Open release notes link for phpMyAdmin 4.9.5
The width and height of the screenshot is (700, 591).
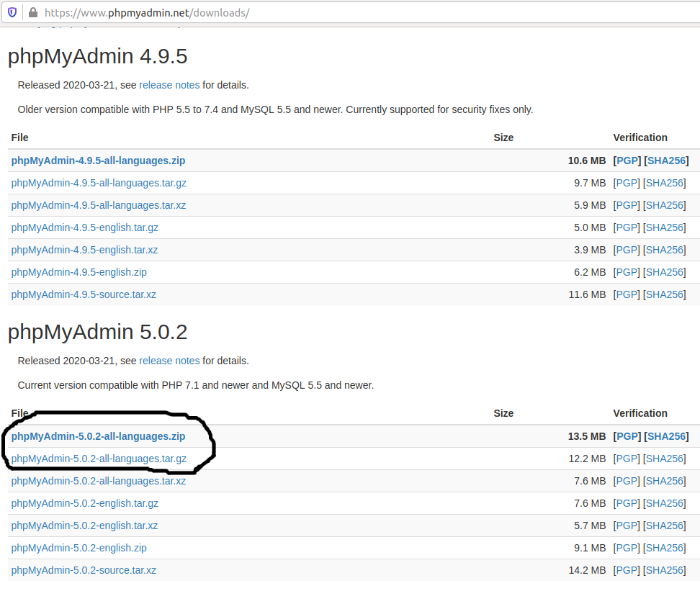(x=169, y=85)
